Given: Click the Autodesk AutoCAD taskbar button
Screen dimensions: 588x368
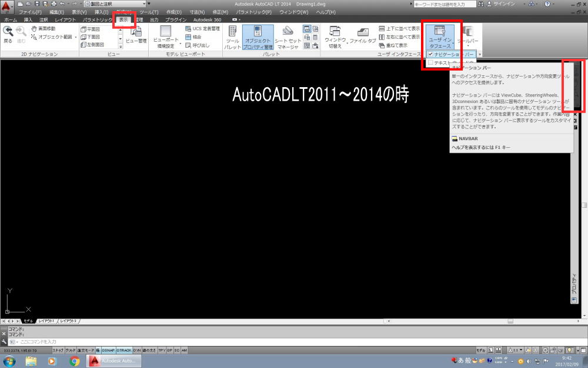Looking at the screenshot, I should (x=113, y=361).
